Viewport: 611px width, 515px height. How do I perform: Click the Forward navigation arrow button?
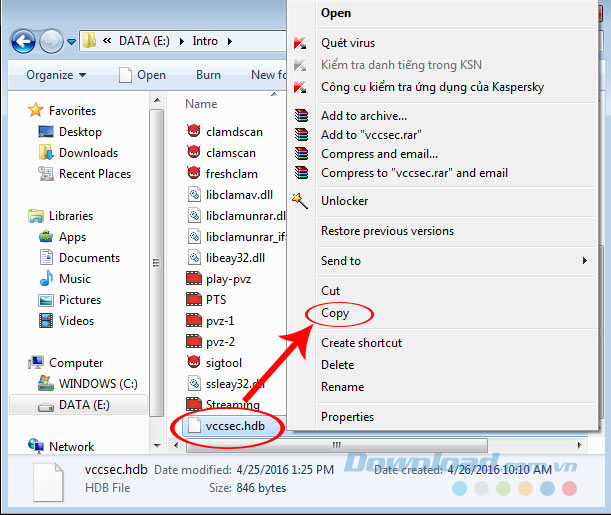tap(51, 41)
